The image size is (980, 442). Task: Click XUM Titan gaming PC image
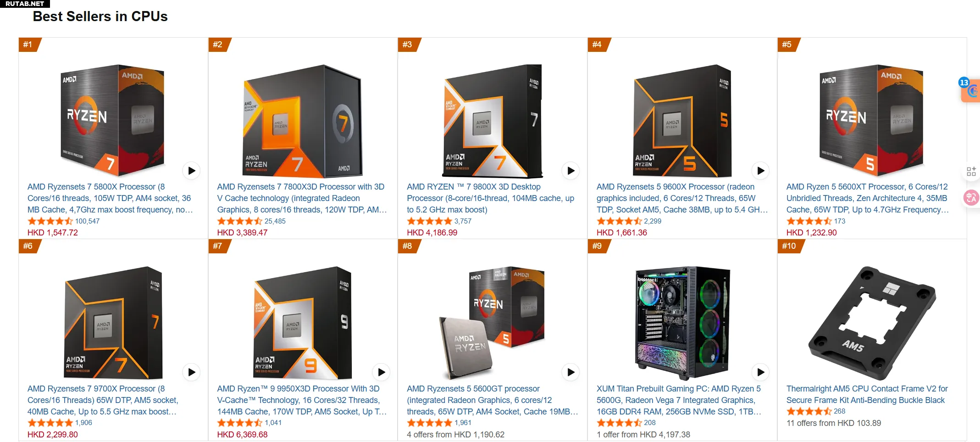coord(682,323)
